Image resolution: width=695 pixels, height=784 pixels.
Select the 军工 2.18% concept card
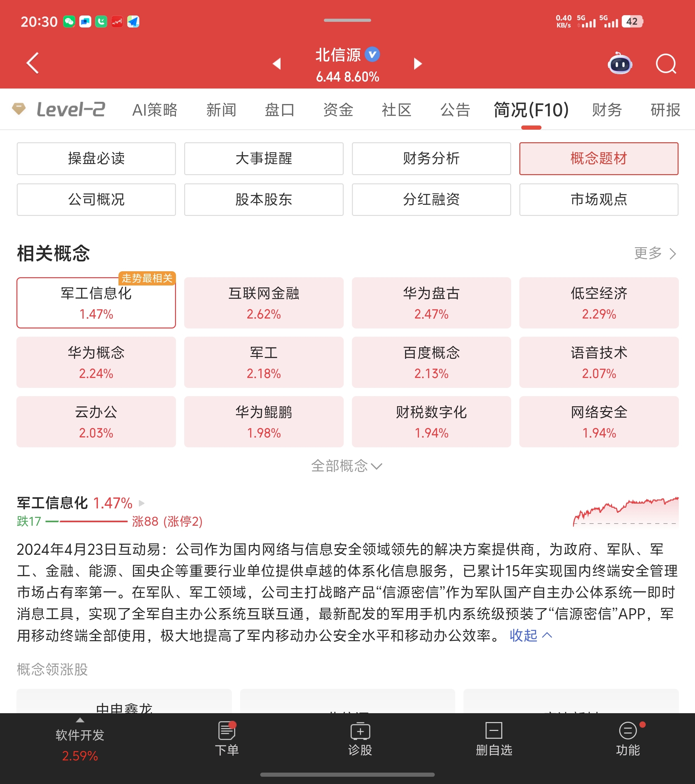click(264, 363)
